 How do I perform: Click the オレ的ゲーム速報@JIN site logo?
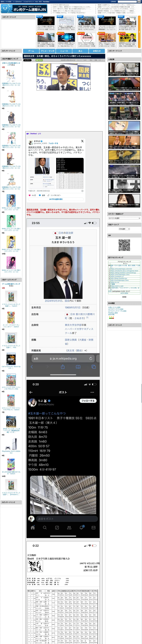click(x=24, y=9)
